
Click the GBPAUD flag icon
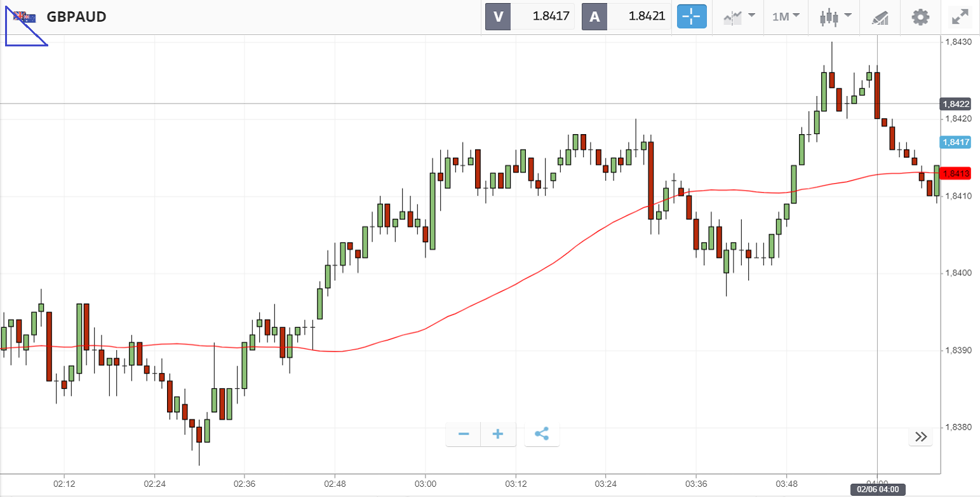click(25, 17)
